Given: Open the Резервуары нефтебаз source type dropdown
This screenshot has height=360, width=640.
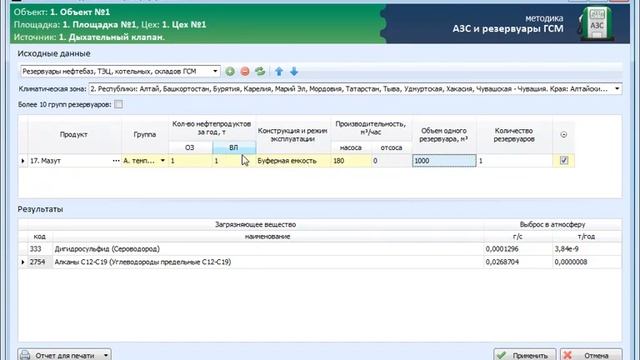Looking at the screenshot, I should point(215,71).
